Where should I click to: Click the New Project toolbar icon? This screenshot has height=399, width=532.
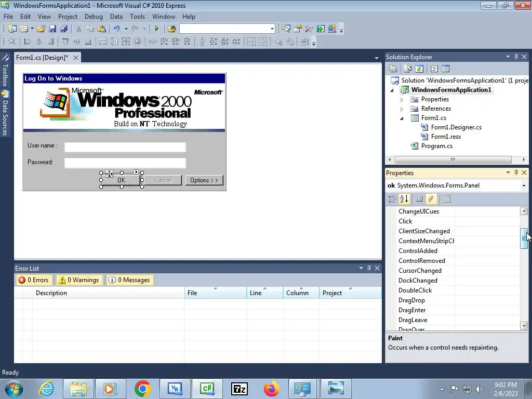12,29
